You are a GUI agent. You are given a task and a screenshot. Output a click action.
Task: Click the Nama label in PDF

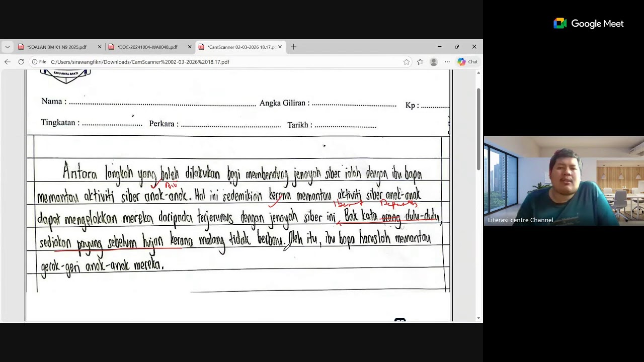[x=54, y=102]
